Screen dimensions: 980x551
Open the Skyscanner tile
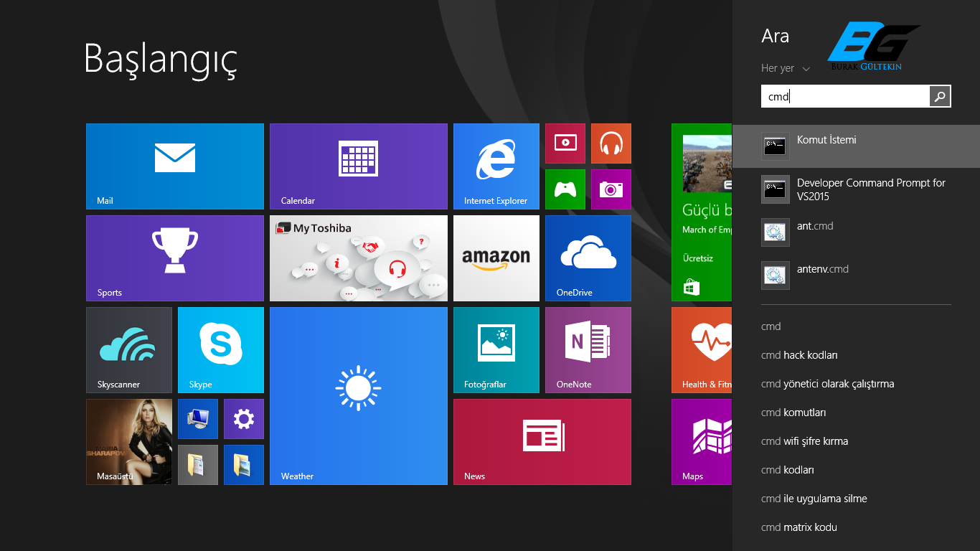click(129, 350)
